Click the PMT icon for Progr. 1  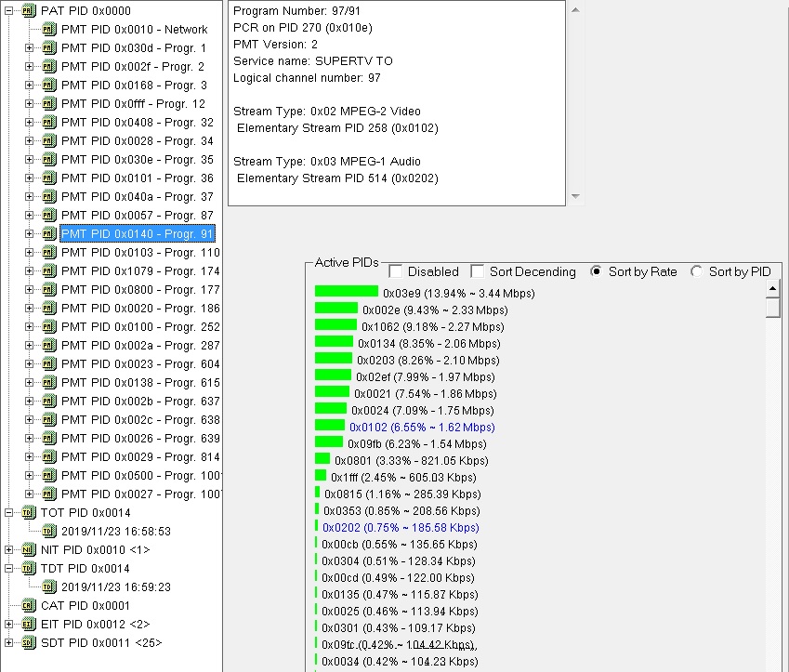(49, 47)
